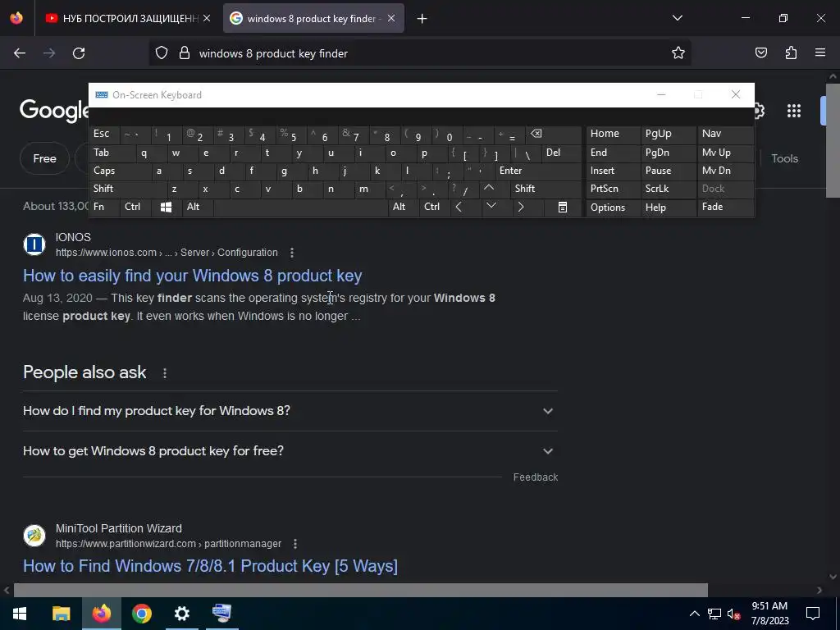This screenshot has height=630, width=840.
Task: Open the IONOS result three-dot options
Action: pos(291,253)
